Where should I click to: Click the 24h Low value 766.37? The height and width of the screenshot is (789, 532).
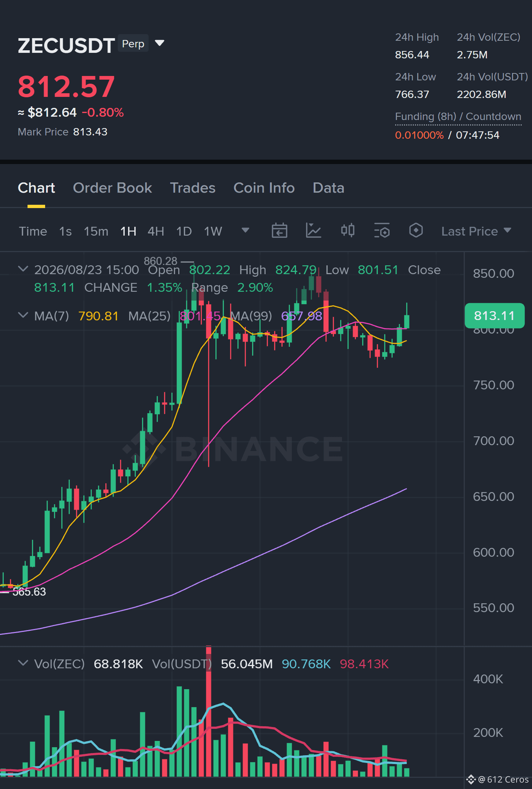[x=412, y=95]
